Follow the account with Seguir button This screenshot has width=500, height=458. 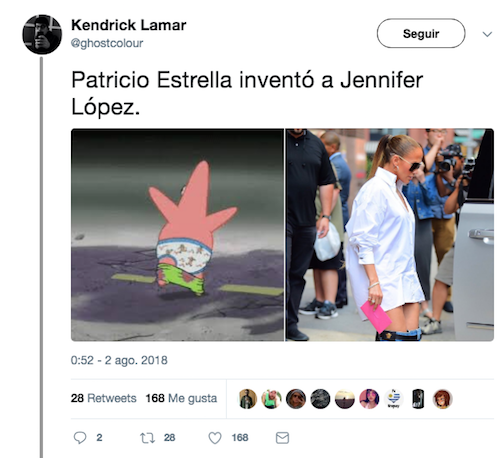pos(421,33)
